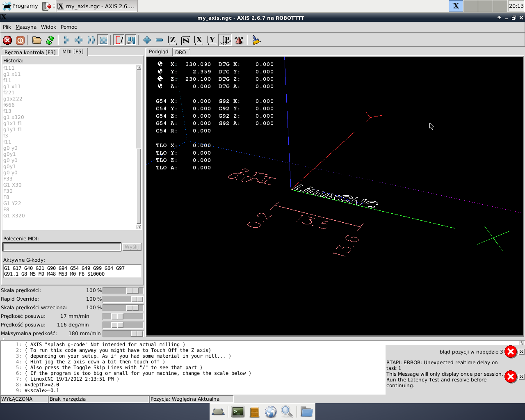Select history entry 'F33'

8,179
